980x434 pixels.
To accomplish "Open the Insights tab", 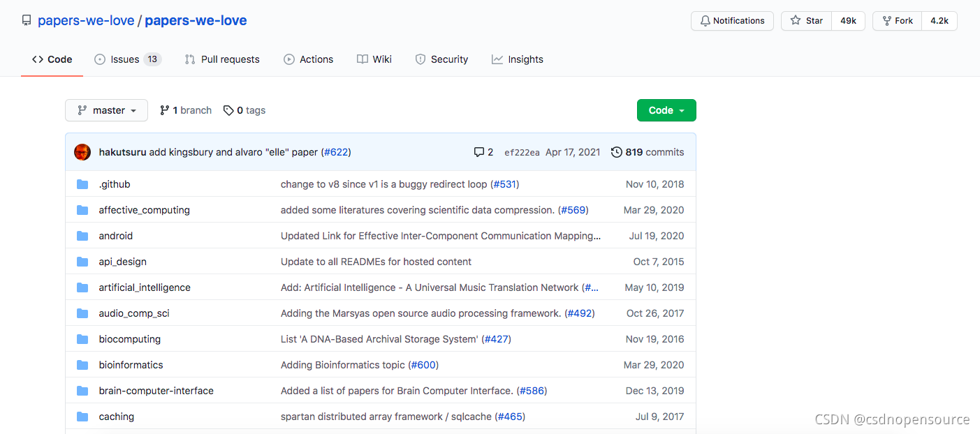I will [x=518, y=59].
